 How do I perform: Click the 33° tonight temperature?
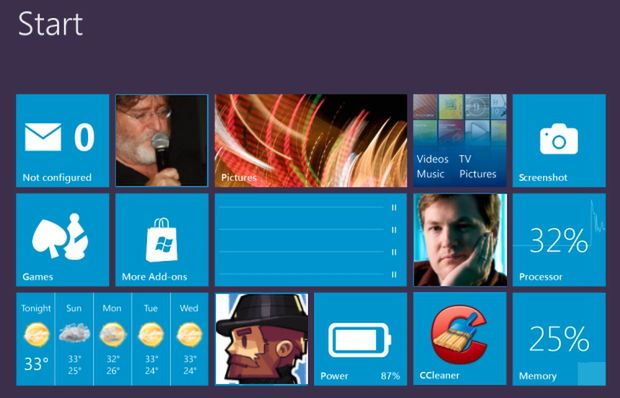pyautogui.click(x=36, y=364)
